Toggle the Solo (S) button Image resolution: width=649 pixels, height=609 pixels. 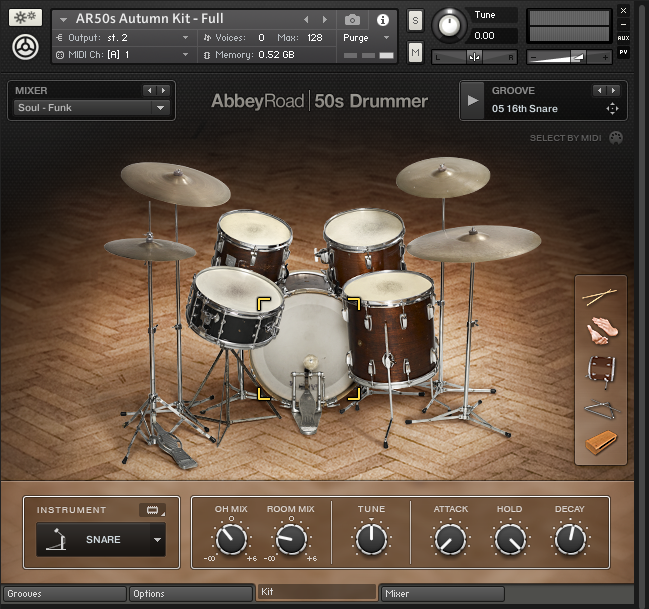pos(415,22)
